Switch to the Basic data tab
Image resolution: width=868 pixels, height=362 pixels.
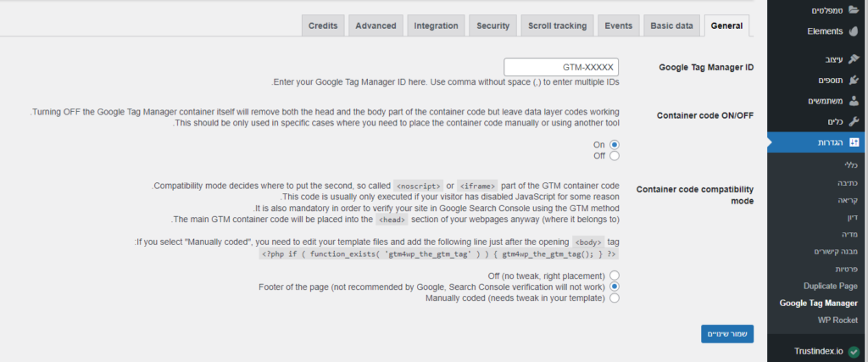(671, 26)
